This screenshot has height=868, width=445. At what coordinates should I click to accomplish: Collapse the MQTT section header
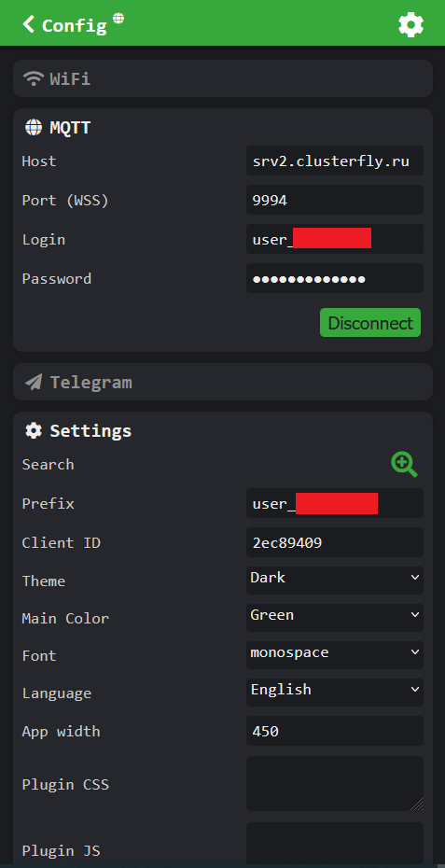[x=222, y=128]
